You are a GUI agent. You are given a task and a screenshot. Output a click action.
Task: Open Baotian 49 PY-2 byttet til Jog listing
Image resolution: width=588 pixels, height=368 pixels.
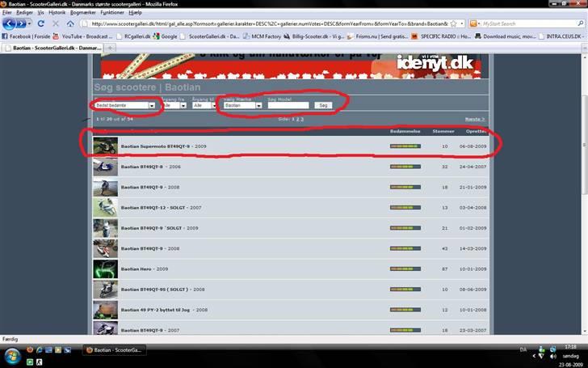pos(164,310)
